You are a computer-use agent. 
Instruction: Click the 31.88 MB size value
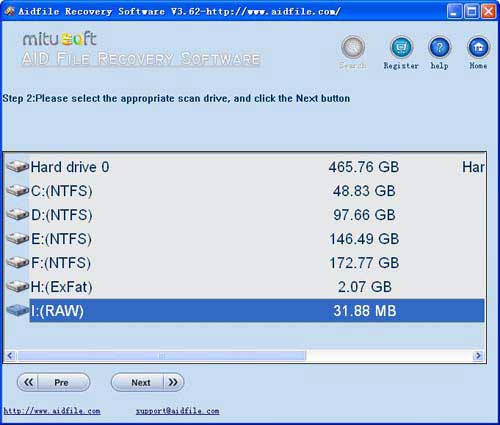tap(365, 311)
